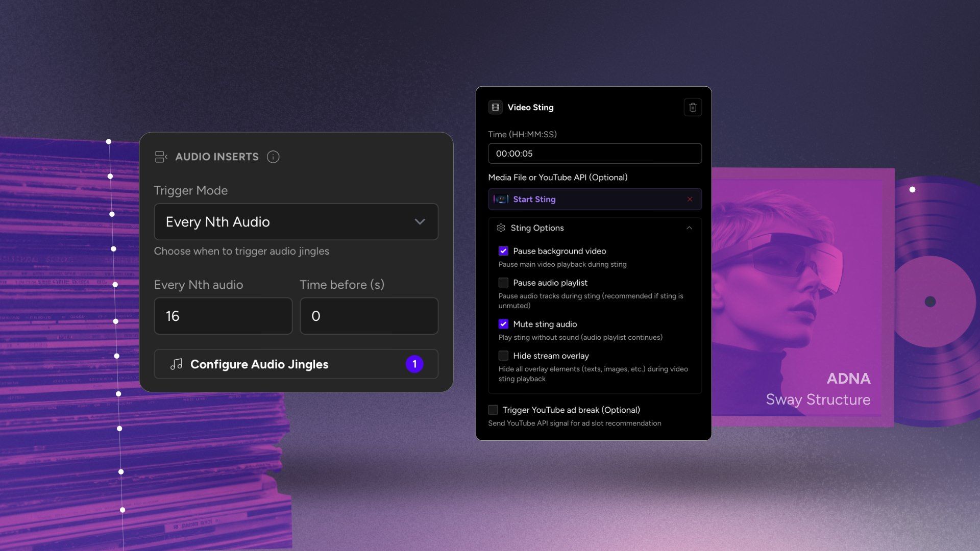Uncheck Pause background video
This screenshot has height=551, width=980.
point(503,251)
